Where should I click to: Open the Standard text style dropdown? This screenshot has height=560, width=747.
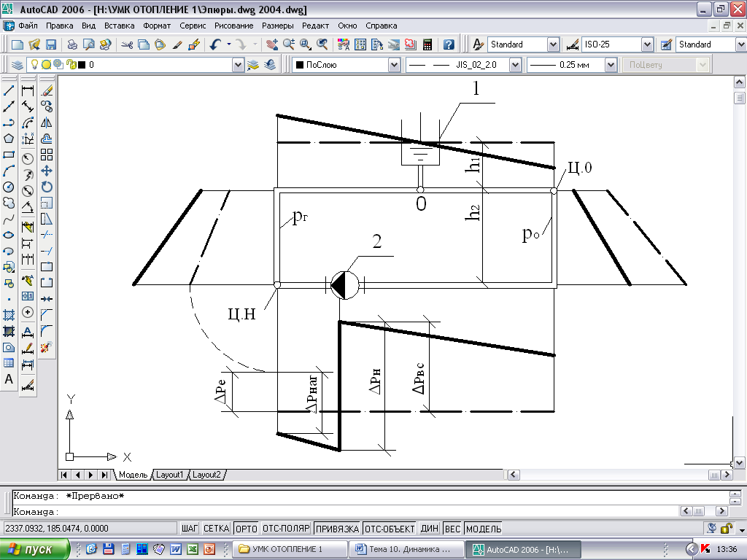tap(553, 44)
